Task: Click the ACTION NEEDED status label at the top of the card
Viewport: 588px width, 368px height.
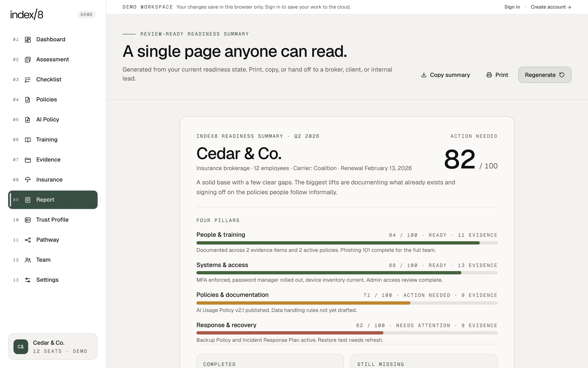Action: point(474,136)
